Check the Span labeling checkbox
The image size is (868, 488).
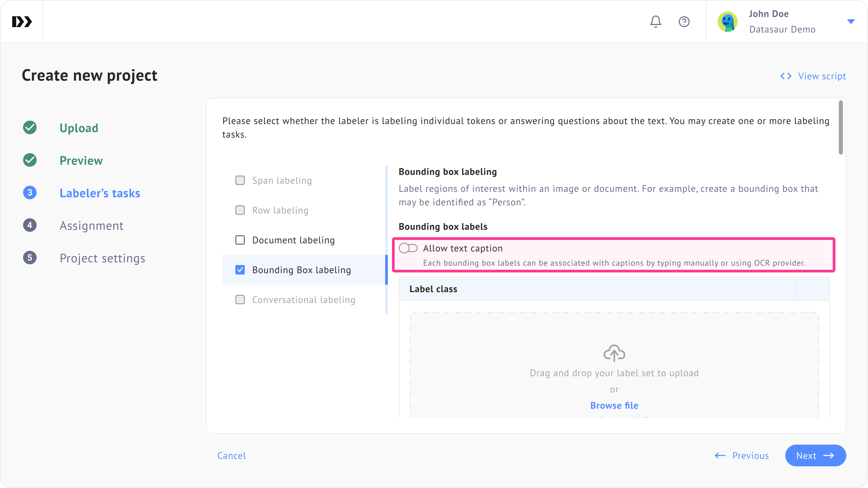tap(240, 180)
